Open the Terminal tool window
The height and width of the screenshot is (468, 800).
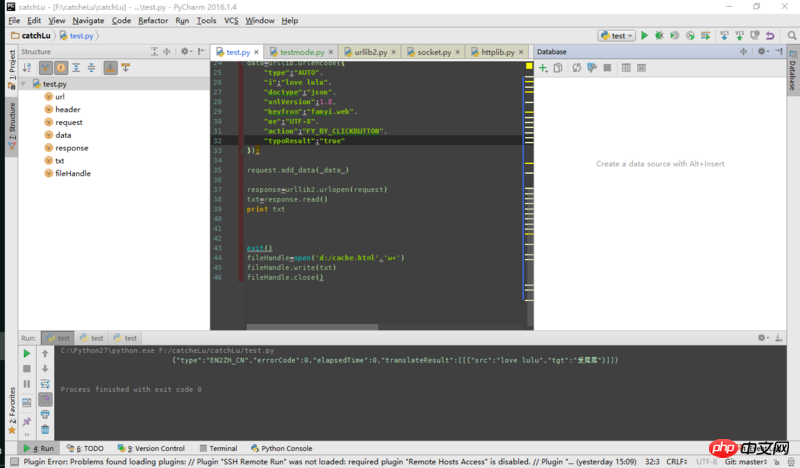tap(217, 448)
